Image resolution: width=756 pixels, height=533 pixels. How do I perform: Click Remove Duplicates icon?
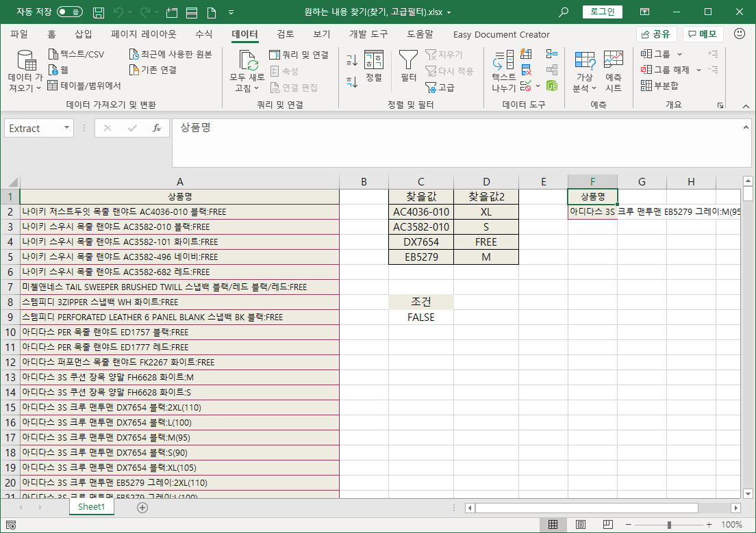pyautogui.click(x=526, y=70)
